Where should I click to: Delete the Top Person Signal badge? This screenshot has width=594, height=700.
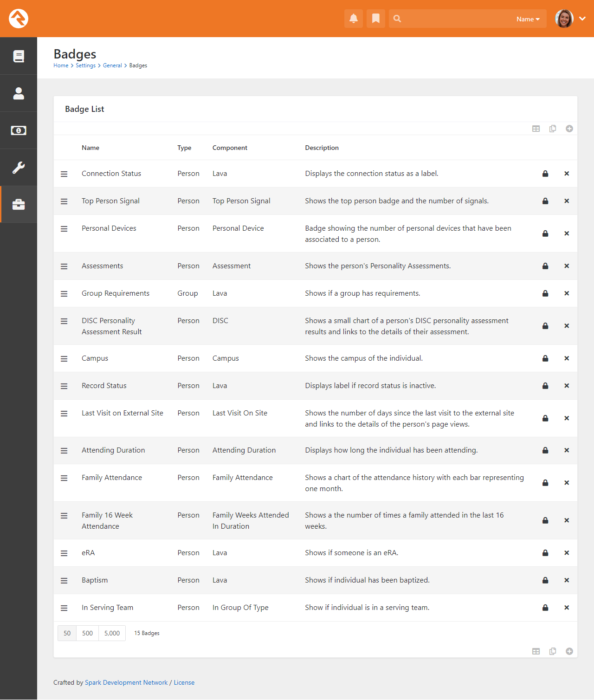tap(567, 201)
